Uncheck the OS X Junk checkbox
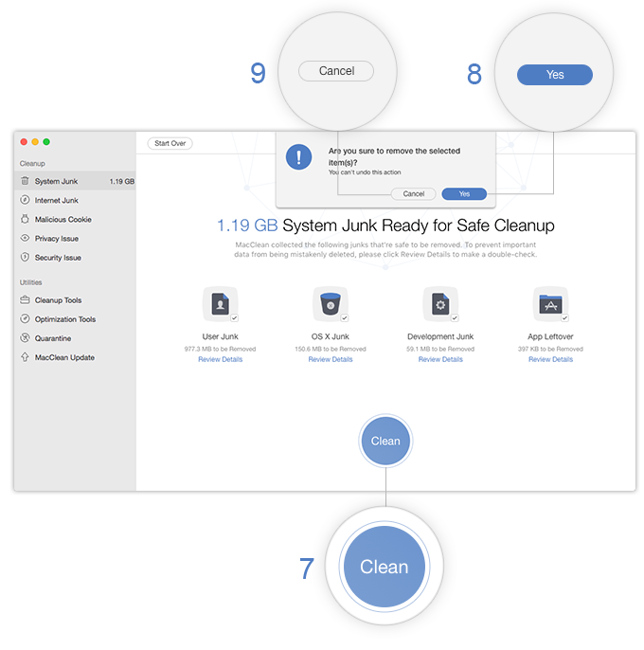This screenshot has width=644, height=650. [345, 318]
